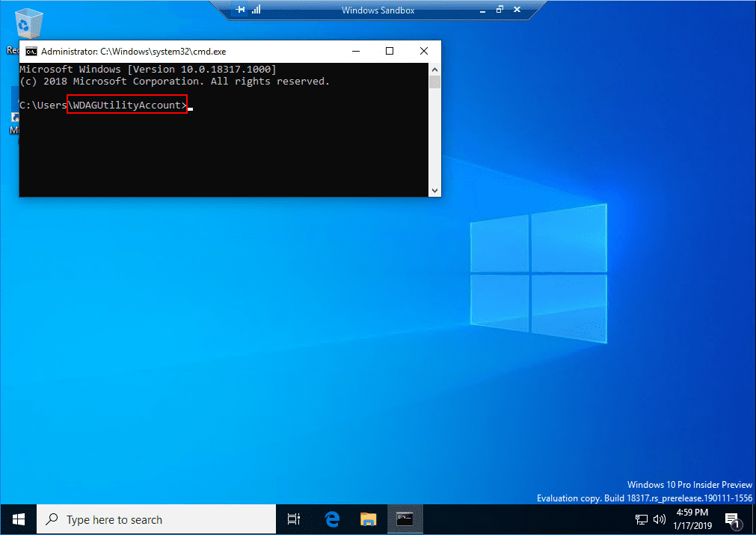The image size is (756, 535).
Task: Pin the Windows Sandbox connection bar
Action: click(239, 10)
